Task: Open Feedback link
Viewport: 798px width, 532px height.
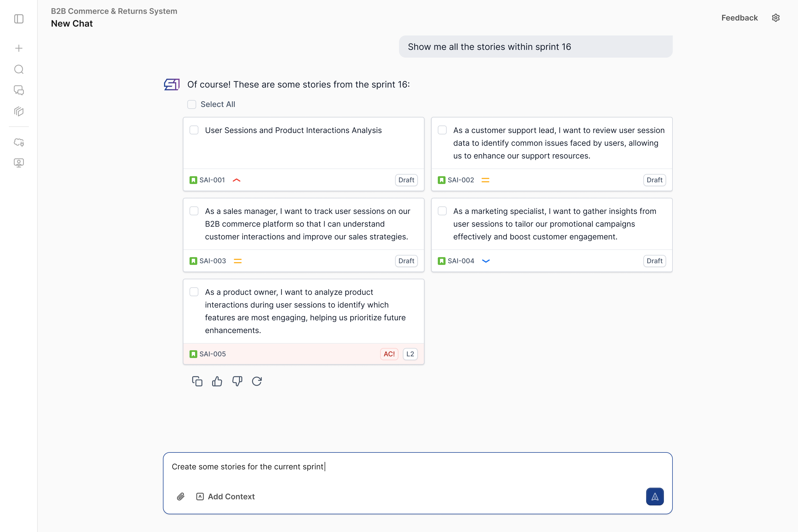Action: (739, 18)
